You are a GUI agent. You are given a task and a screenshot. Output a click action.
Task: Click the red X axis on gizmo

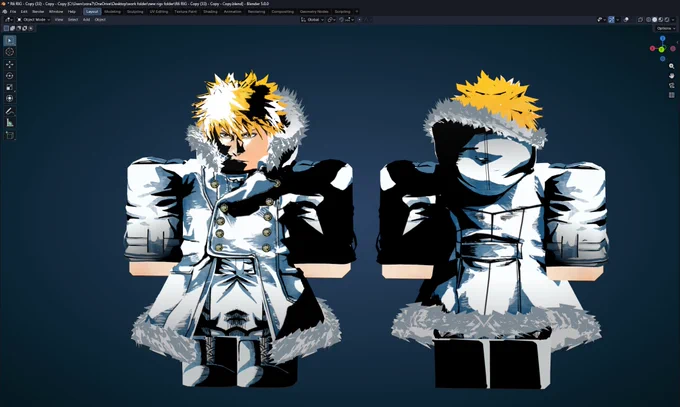point(652,48)
